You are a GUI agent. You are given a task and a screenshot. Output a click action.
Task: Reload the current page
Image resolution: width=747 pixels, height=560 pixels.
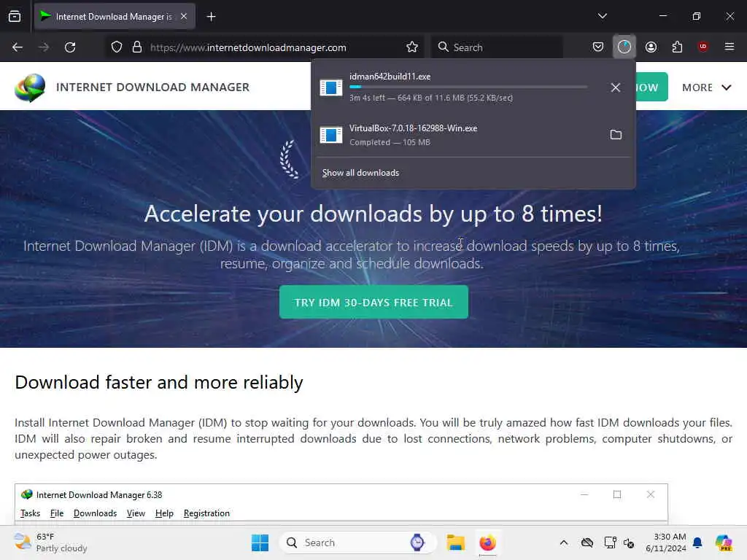click(70, 47)
